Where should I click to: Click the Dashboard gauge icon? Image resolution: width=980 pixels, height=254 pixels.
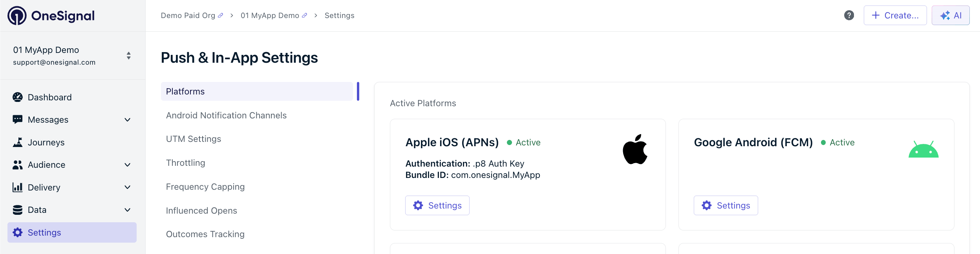point(18,97)
